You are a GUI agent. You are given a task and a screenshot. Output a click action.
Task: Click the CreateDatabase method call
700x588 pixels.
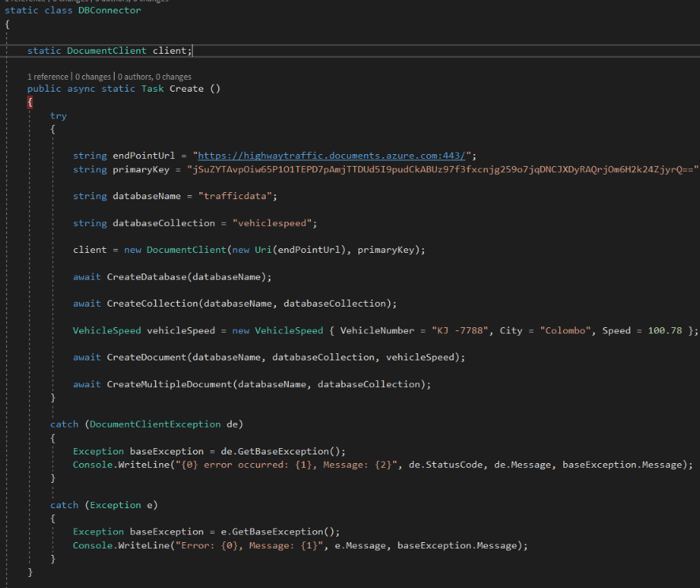click(x=146, y=277)
